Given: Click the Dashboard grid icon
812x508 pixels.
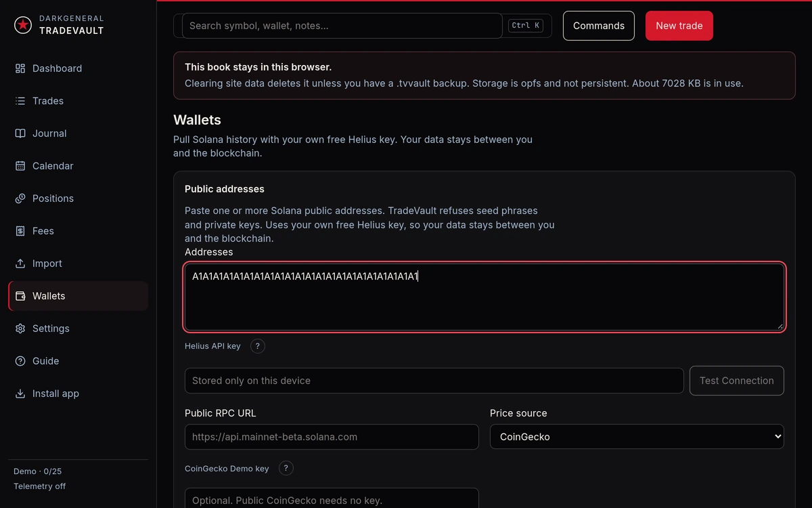Looking at the screenshot, I should point(20,68).
